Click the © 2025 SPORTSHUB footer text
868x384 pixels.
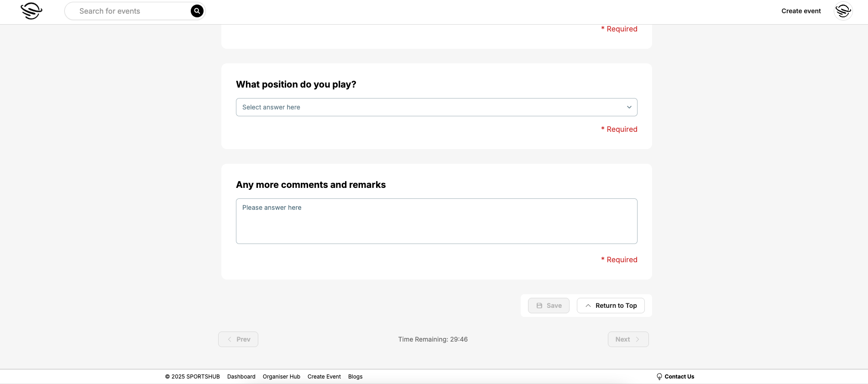coord(192,377)
